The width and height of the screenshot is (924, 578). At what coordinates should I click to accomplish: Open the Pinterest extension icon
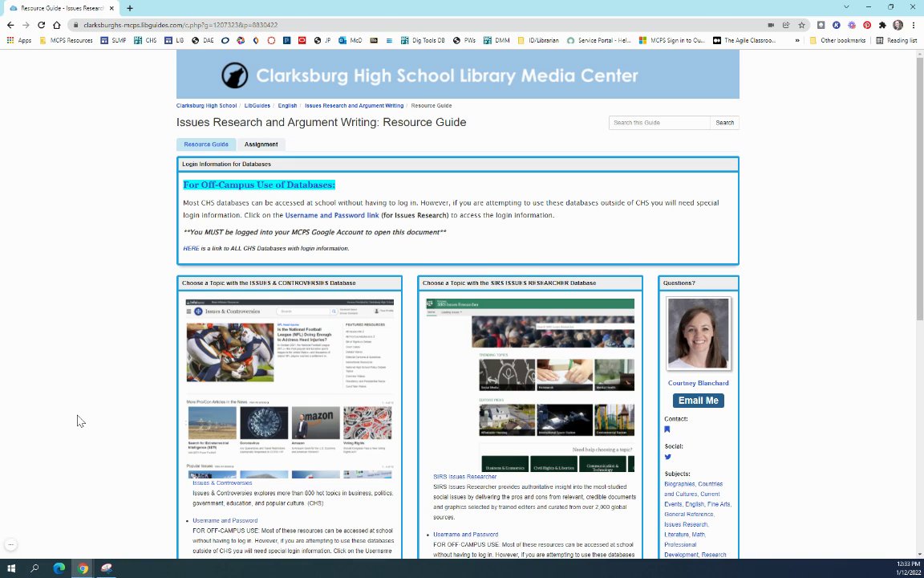coord(867,25)
